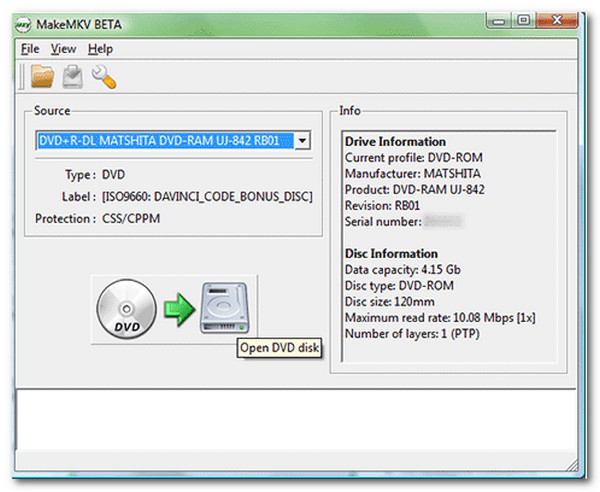The width and height of the screenshot is (600, 492).
Task: Click the open files folder toolbar icon
Action: [42, 77]
